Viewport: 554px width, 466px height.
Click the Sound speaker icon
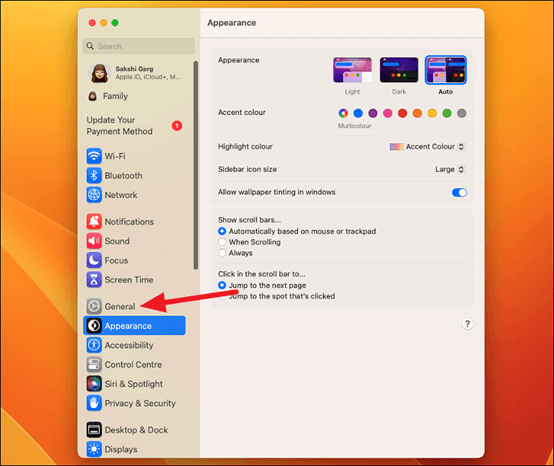click(x=94, y=241)
